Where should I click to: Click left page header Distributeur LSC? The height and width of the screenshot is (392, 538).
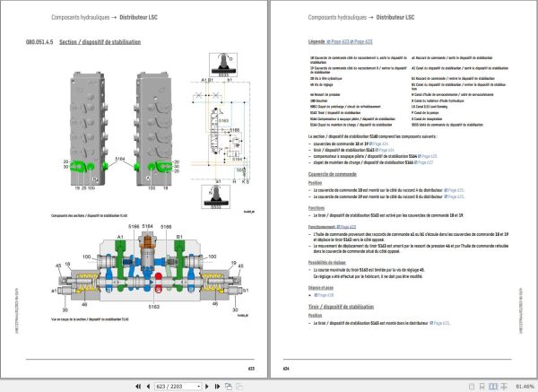[139, 17]
